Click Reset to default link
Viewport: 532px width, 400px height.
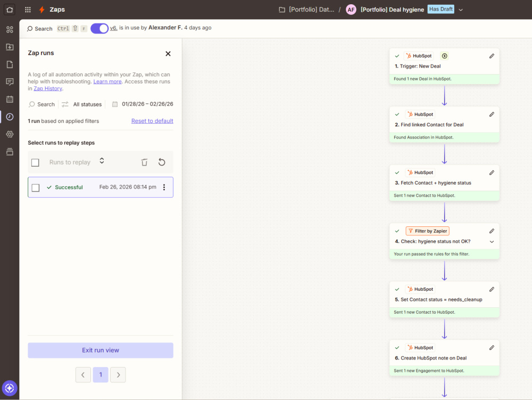[x=152, y=121]
